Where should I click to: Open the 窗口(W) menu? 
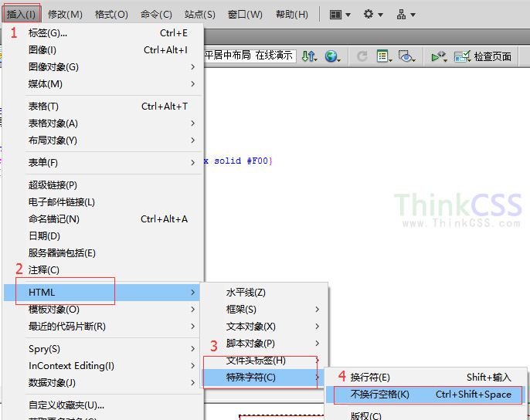coord(245,15)
